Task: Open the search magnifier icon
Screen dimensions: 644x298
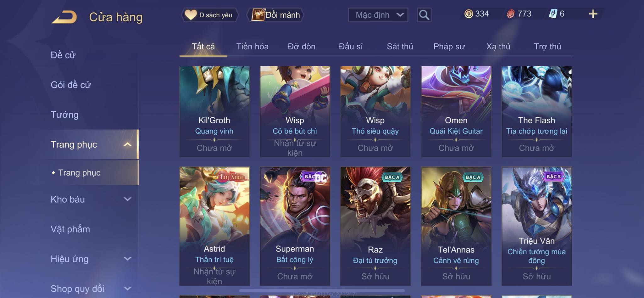Action: [424, 15]
